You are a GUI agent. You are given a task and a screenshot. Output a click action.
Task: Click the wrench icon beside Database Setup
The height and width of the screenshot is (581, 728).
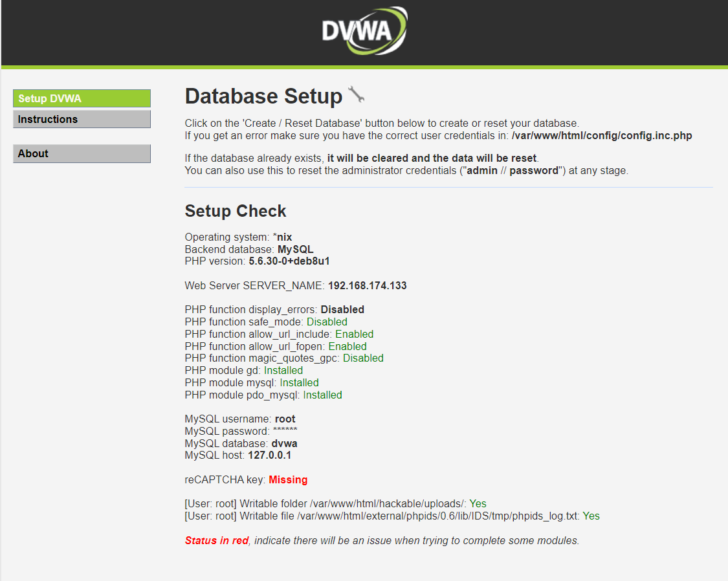[x=356, y=94]
